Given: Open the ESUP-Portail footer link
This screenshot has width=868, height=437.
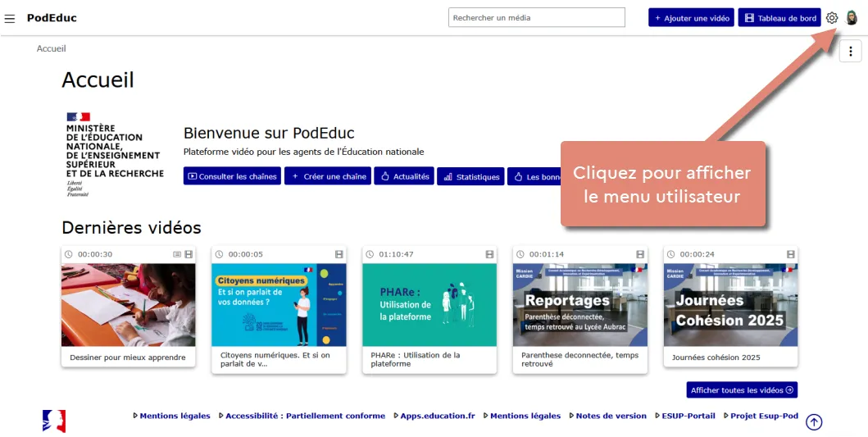Looking at the screenshot, I should pyautogui.click(x=688, y=416).
